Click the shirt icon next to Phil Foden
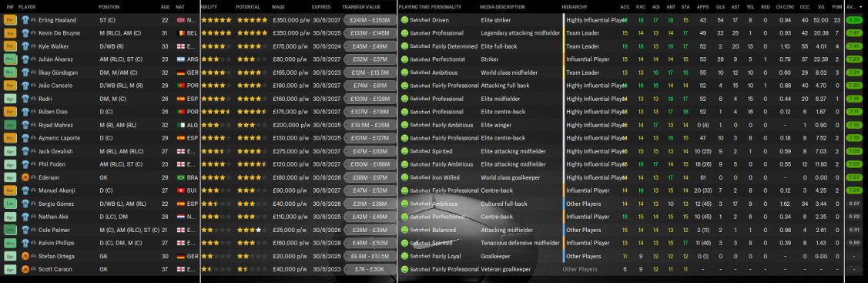Image resolution: width=868 pixels, height=283 pixels. [x=25, y=164]
